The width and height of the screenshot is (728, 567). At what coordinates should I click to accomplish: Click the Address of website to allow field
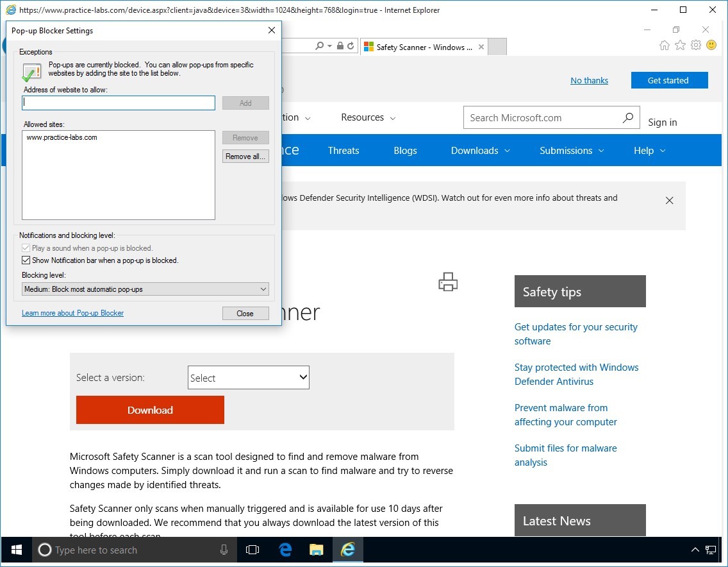[119, 103]
